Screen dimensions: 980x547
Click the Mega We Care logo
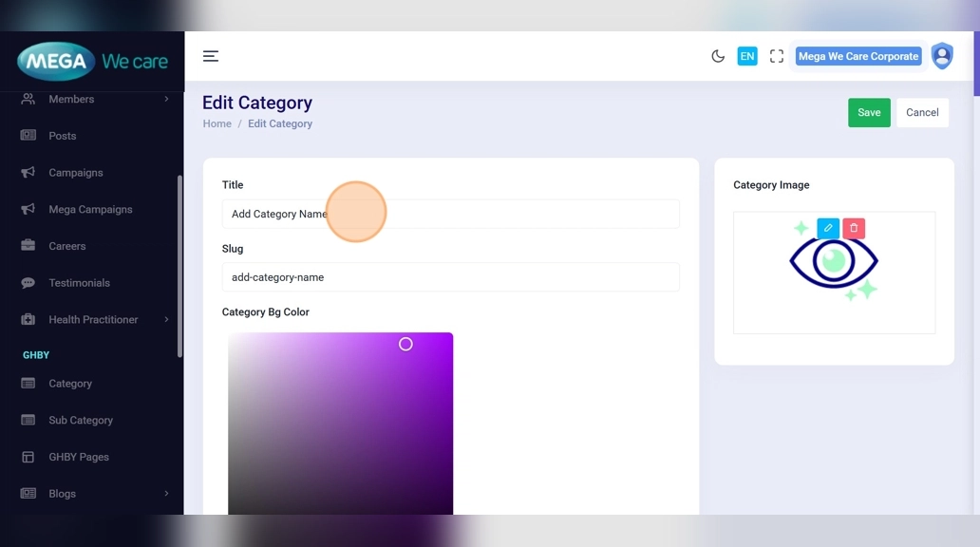[92, 62]
